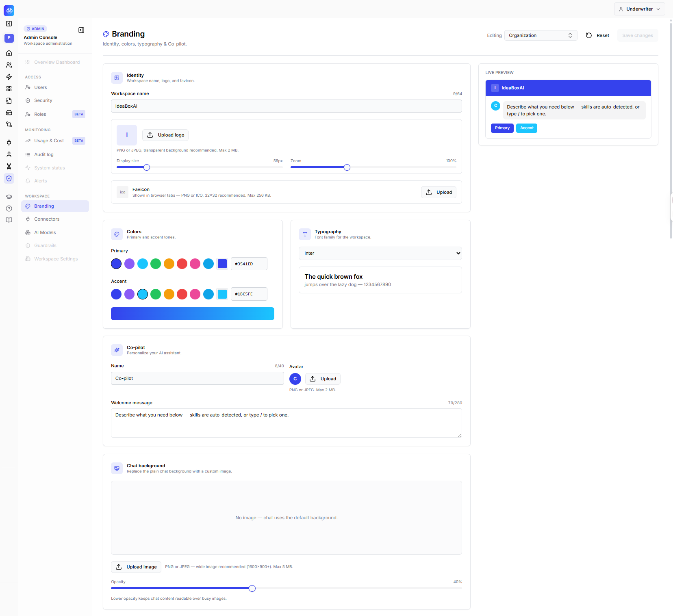Click the Reset button
This screenshot has height=616, width=673.
pos(597,35)
